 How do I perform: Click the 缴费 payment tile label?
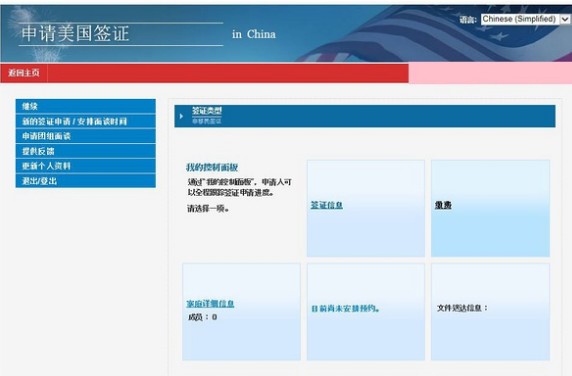[x=443, y=205]
